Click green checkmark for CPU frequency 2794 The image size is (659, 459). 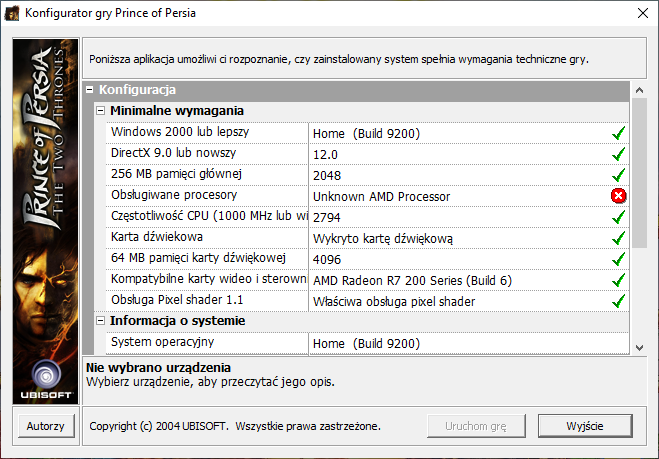pyautogui.click(x=619, y=217)
